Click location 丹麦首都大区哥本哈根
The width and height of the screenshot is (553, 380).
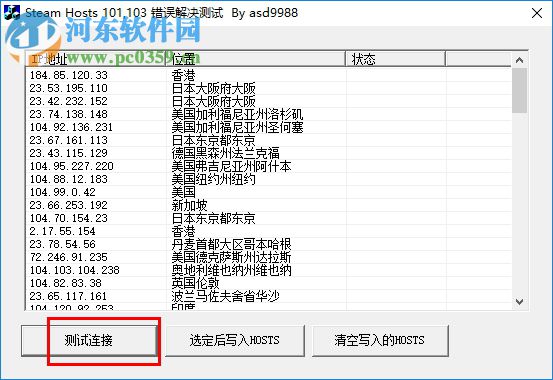231,244
